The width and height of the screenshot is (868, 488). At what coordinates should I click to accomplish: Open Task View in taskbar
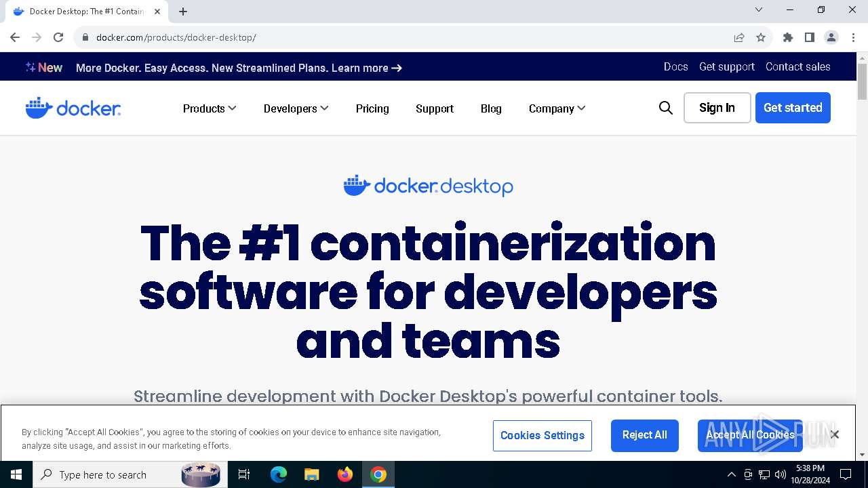point(244,474)
